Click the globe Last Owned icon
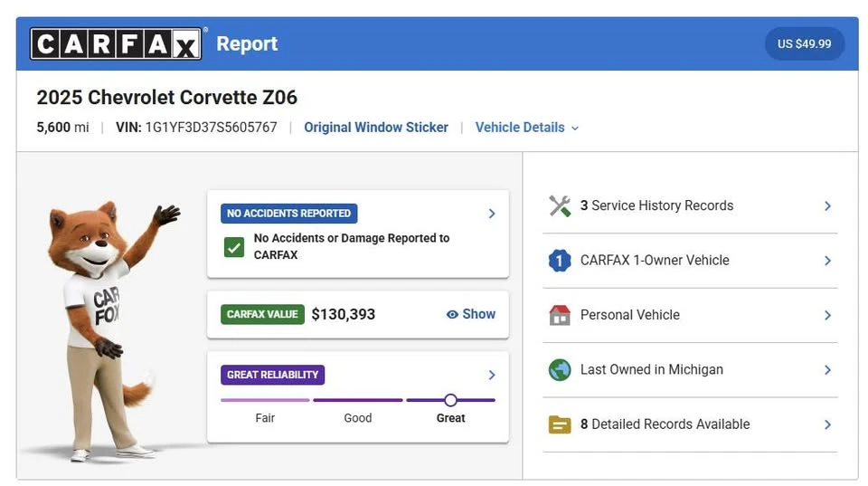The height and width of the screenshot is (486, 868). pyautogui.click(x=560, y=369)
